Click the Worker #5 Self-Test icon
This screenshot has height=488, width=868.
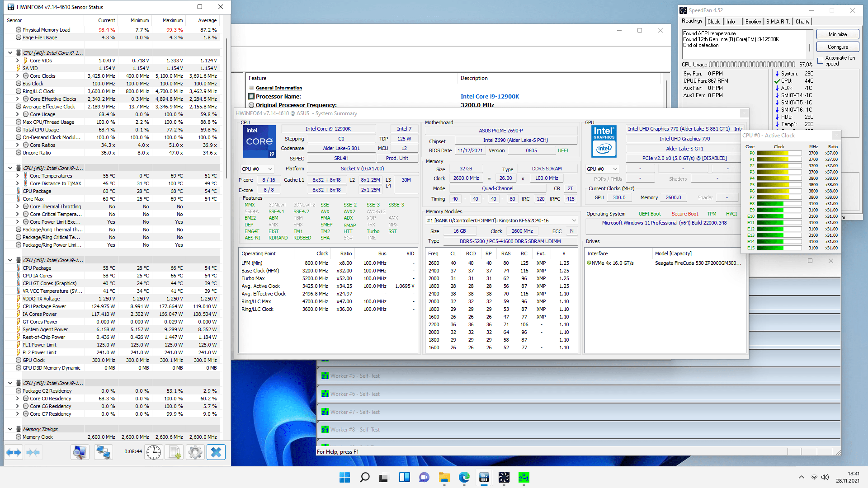325,376
